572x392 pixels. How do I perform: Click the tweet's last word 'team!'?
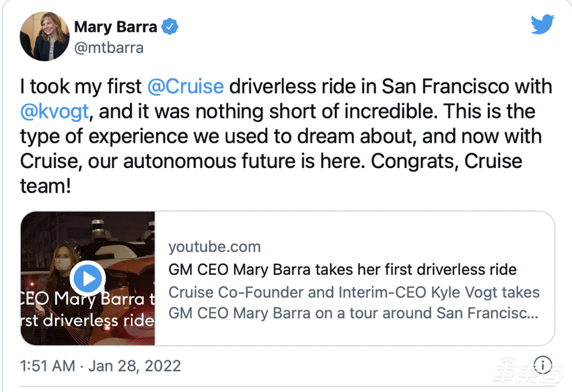pyautogui.click(x=46, y=186)
